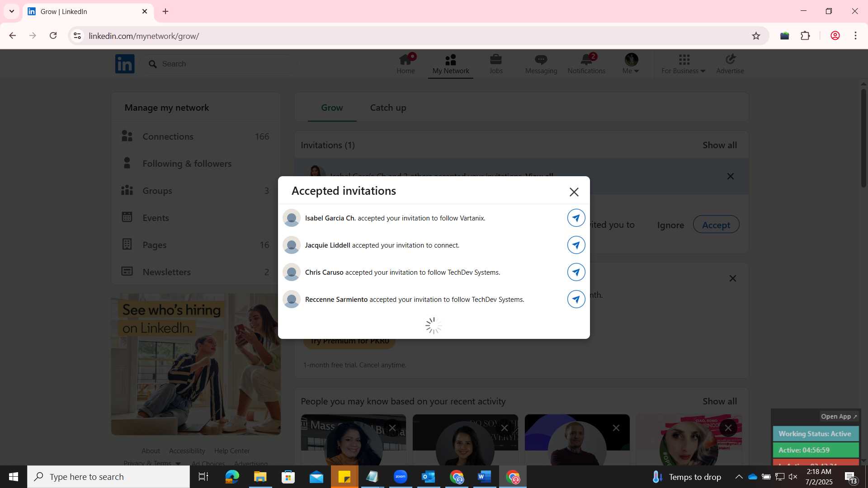Ignore the pending invitation

point(670,225)
